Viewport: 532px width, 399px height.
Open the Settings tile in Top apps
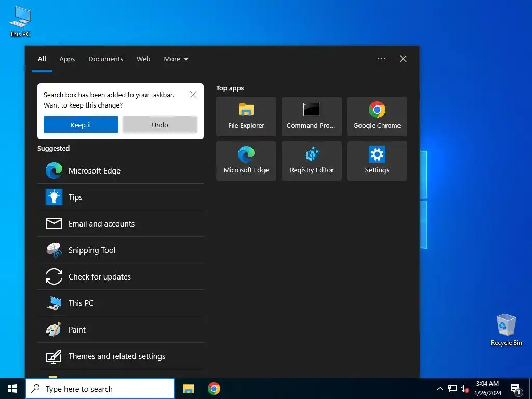pyautogui.click(x=377, y=161)
